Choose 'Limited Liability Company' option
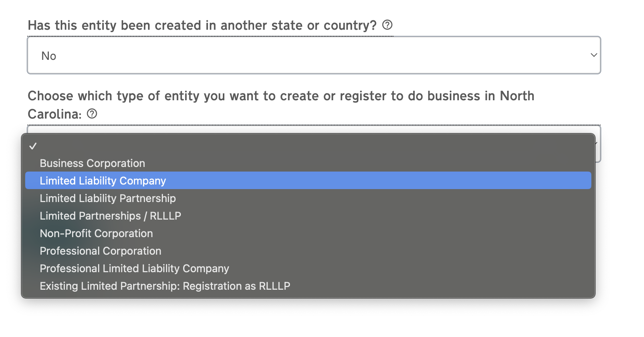The image size is (644, 337). pos(103,181)
